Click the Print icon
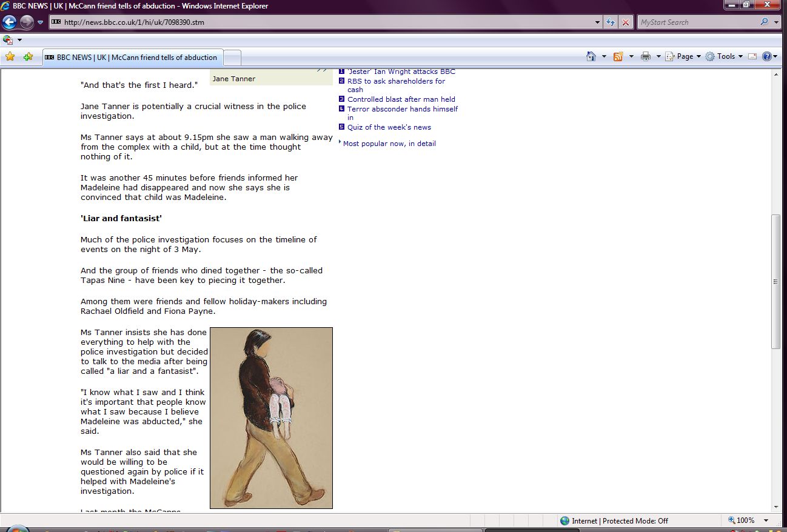This screenshot has height=532, width=787. pyautogui.click(x=646, y=56)
